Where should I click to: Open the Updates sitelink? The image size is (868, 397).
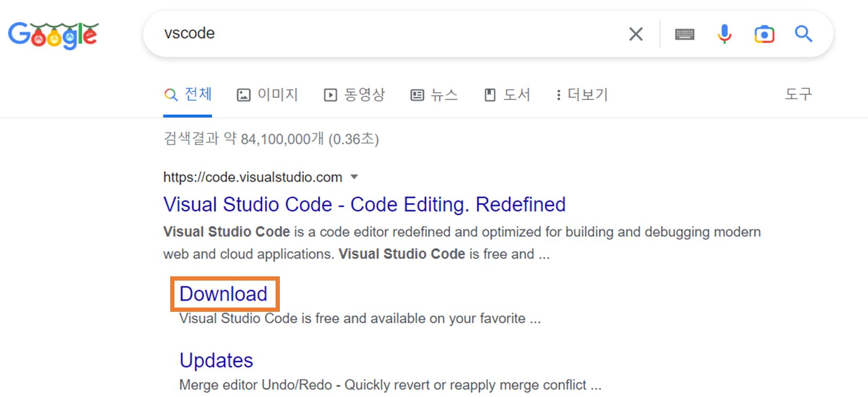217,361
